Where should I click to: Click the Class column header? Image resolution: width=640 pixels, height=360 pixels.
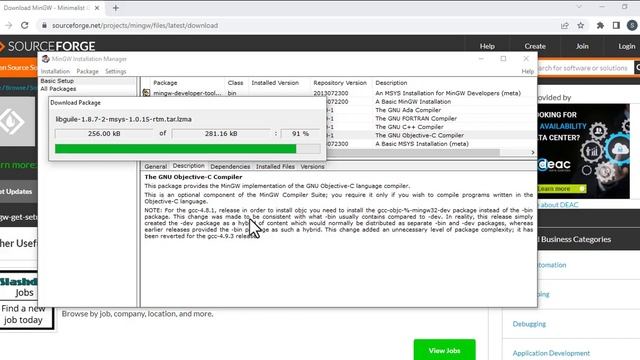tap(236, 83)
